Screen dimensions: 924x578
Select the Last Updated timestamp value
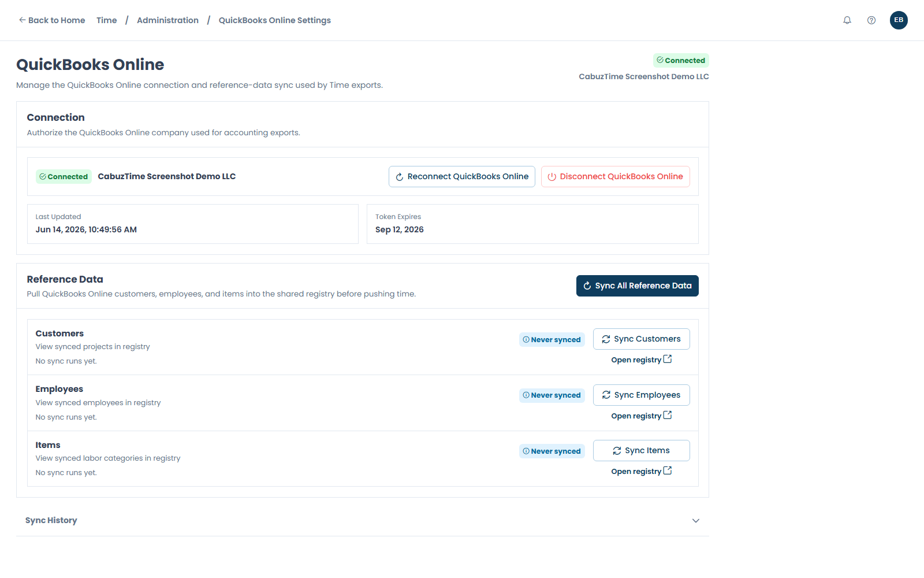tap(86, 229)
